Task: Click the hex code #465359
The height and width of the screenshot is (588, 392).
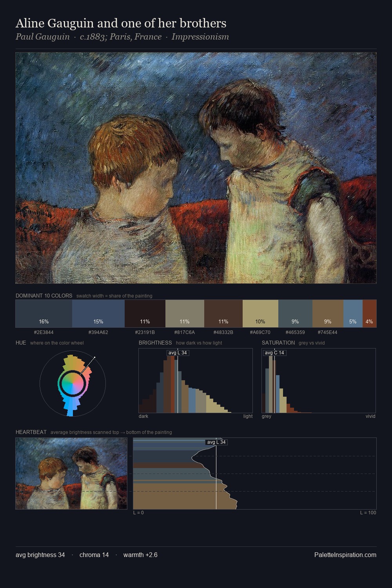Action: click(x=295, y=332)
